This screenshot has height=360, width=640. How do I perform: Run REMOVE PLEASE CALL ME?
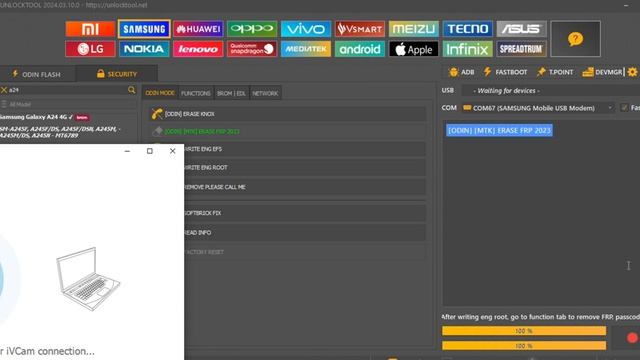(305, 187)
